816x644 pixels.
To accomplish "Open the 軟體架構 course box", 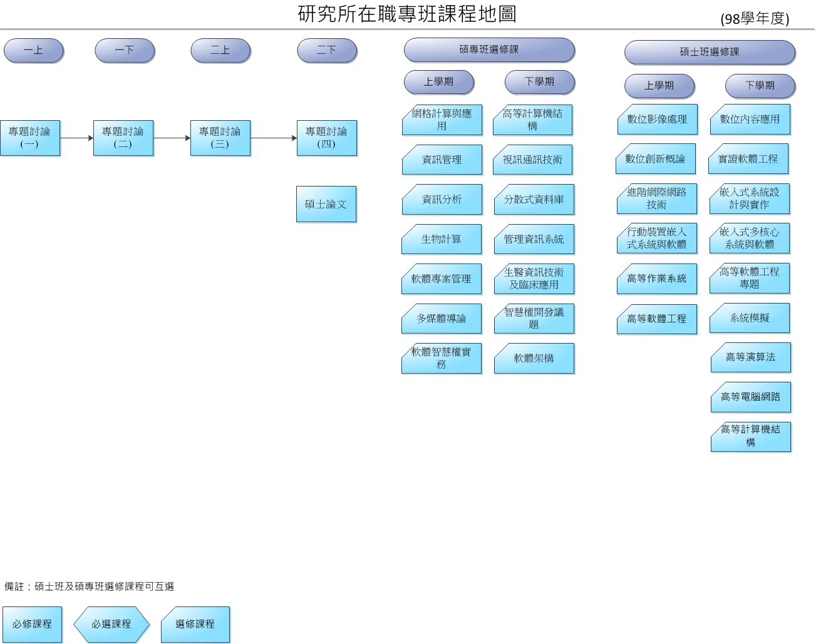I will [534, 359].
